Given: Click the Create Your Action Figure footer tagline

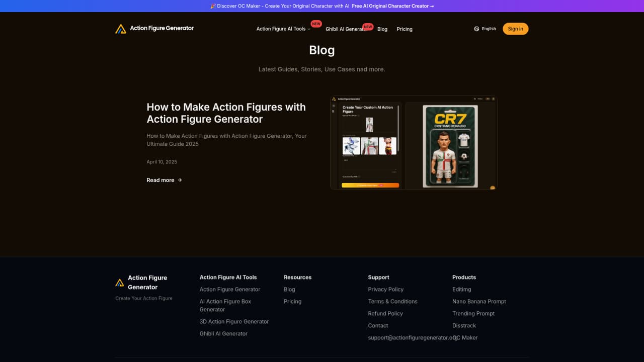Looking at the screenshot, I should [144, 299].
